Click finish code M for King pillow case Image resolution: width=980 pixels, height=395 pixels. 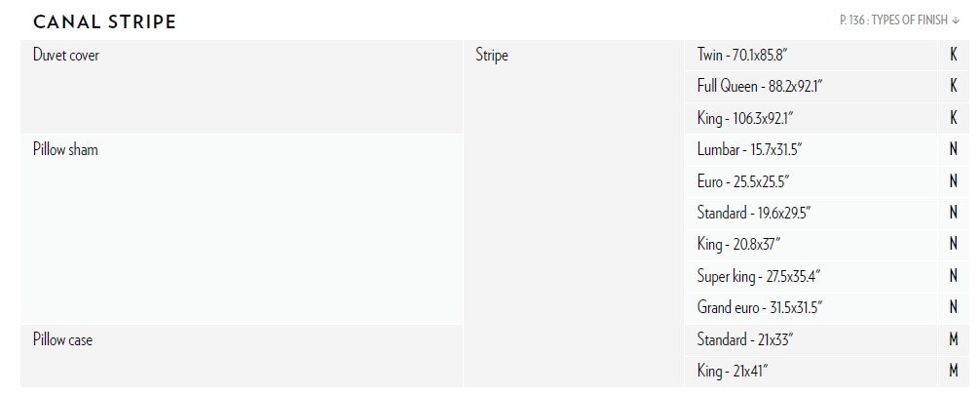(x=954, y=372)
